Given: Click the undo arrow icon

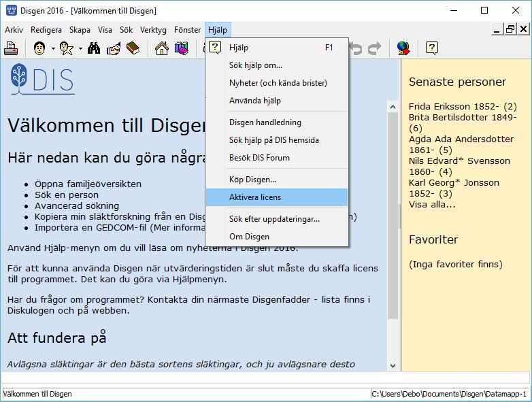Looking at the screenshot, I should pyautogui.click(x=356, y=48).
